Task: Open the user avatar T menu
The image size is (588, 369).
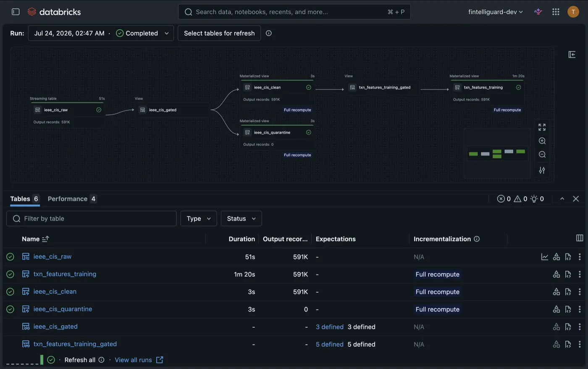Action: coord(573,12)
